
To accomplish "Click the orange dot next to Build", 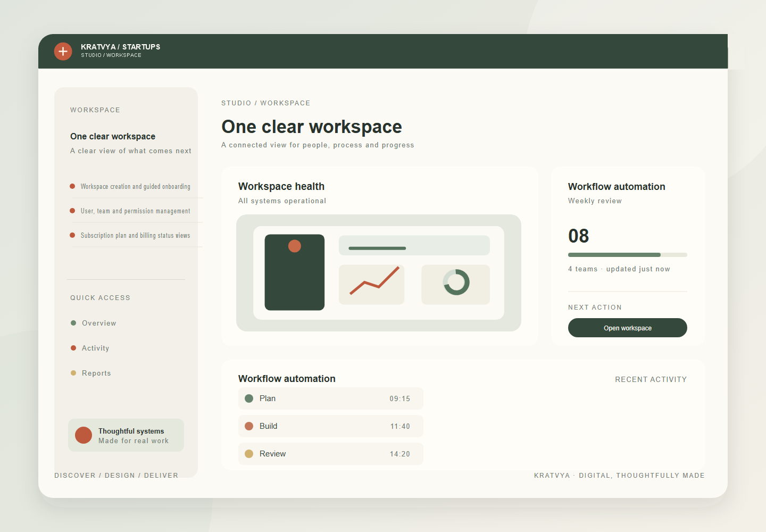I will tap(249, 426).
